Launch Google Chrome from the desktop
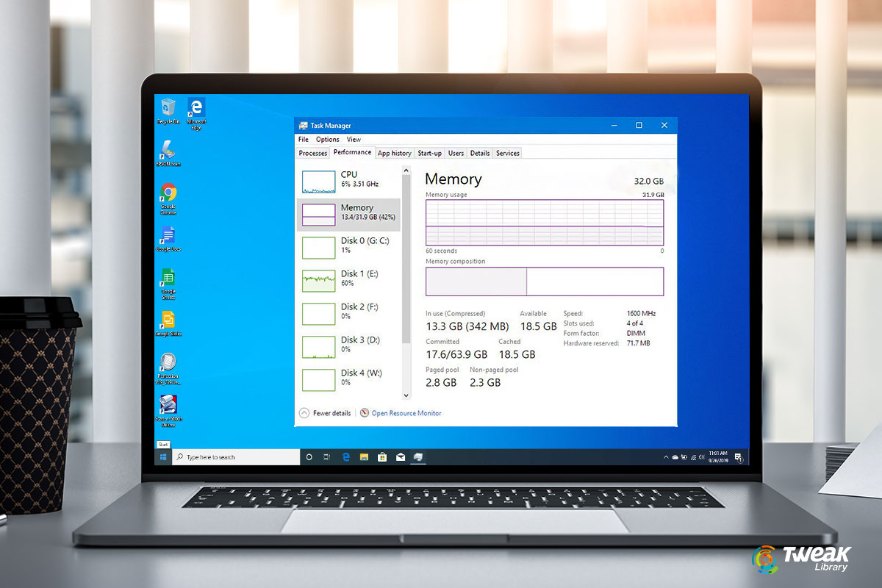 click(168, 197)
